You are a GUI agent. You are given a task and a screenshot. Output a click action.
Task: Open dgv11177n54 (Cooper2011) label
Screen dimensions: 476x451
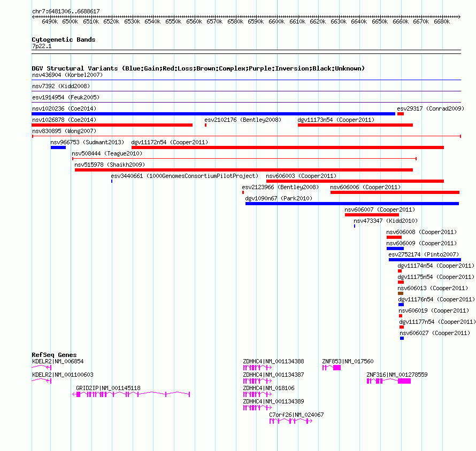(437, 322)
